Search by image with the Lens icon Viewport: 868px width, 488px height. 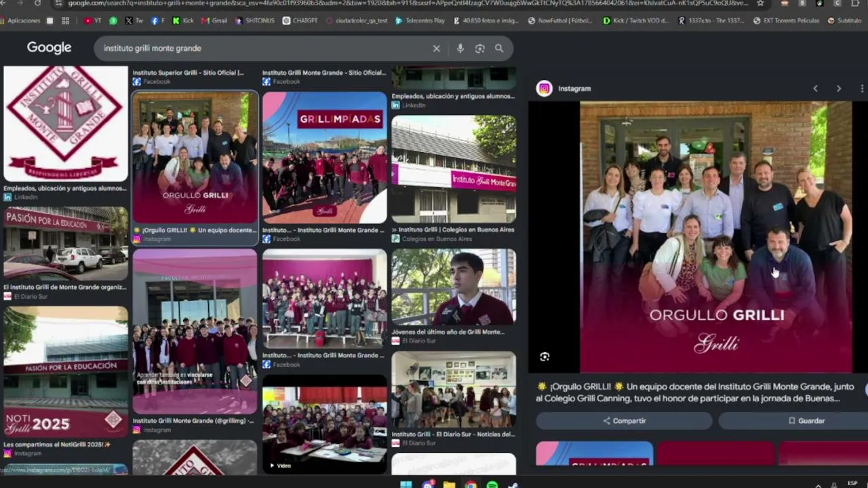tap(480, 48)
